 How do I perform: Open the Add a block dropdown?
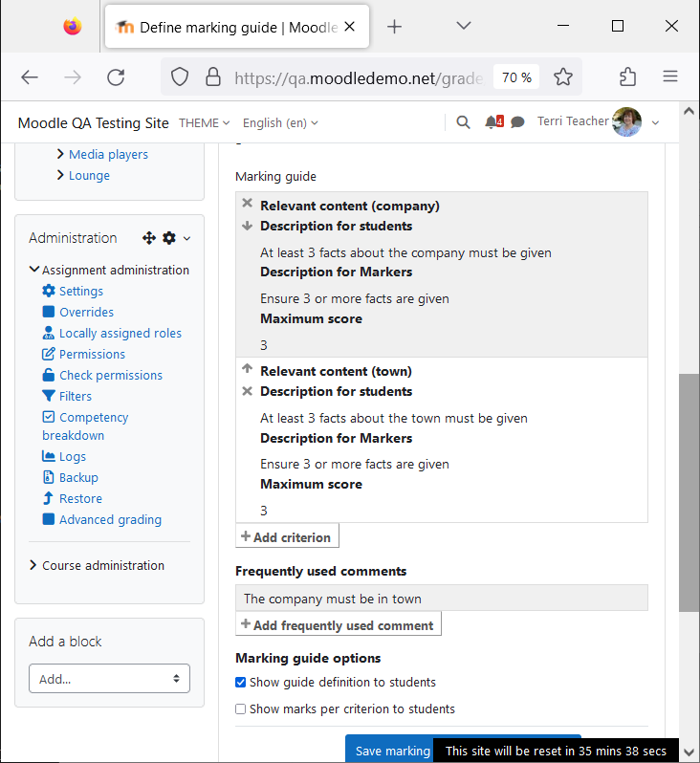110,678
